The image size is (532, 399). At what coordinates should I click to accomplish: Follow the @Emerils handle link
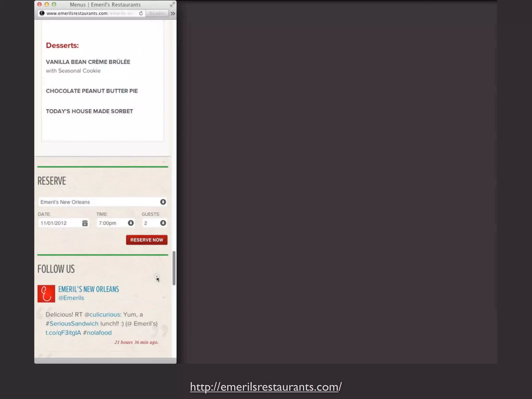[x=71, y=298]
